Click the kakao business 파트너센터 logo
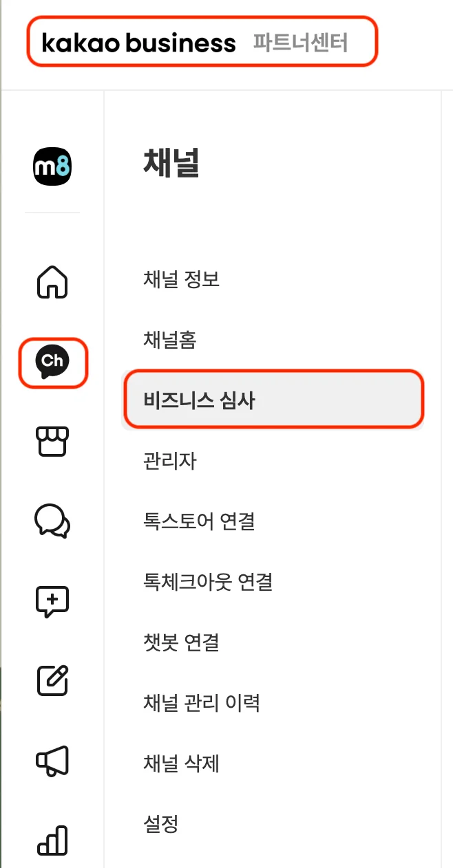The width and height of the screenshot is (453, 868). tap(200, 41)
